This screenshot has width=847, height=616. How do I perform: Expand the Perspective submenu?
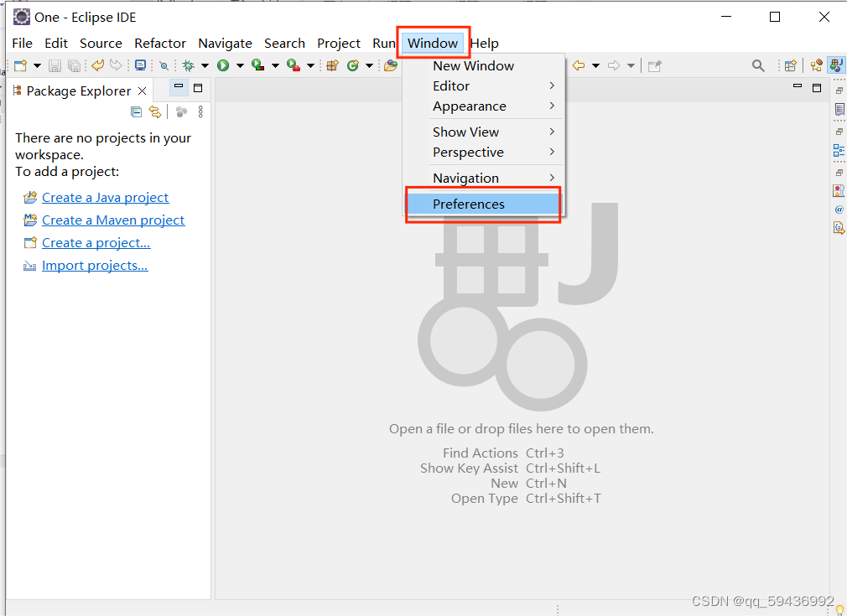coord(484,153)
